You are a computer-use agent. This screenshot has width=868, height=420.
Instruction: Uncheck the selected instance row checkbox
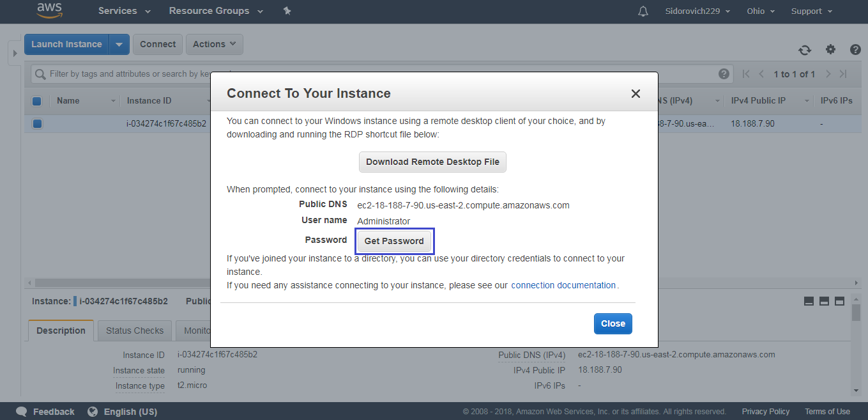(37, 124)
